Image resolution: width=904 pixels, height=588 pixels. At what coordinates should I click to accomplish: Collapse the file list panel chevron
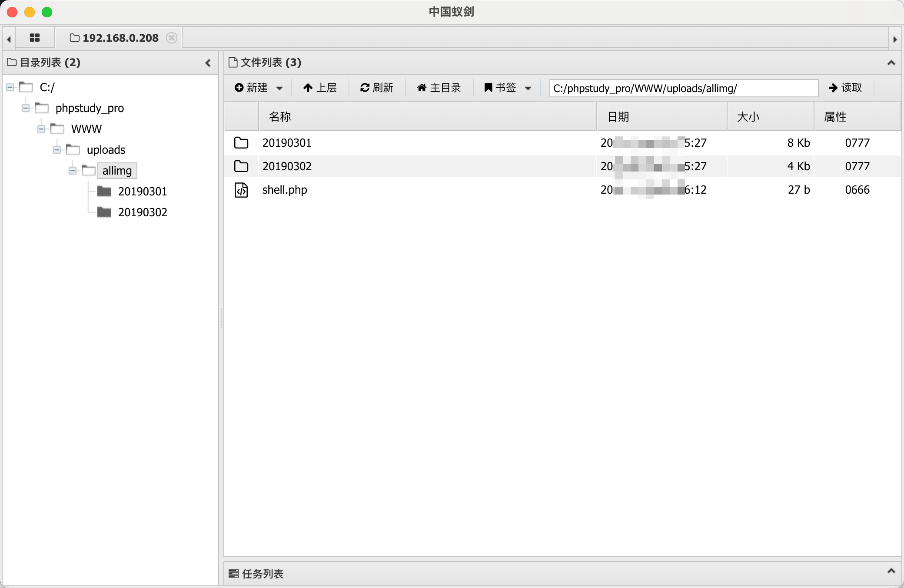point(891,63)
